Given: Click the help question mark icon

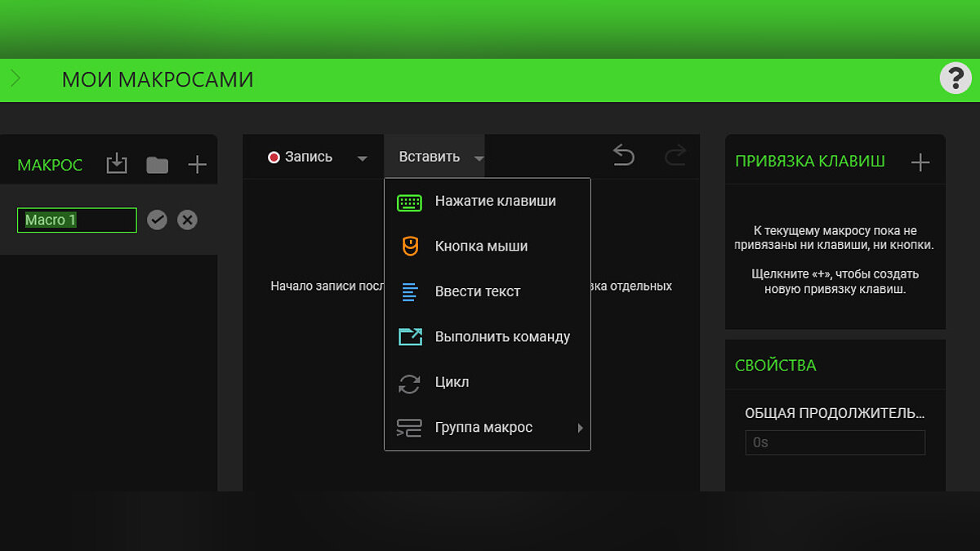Looking at the screenshot, I should [x=955, y=78].
